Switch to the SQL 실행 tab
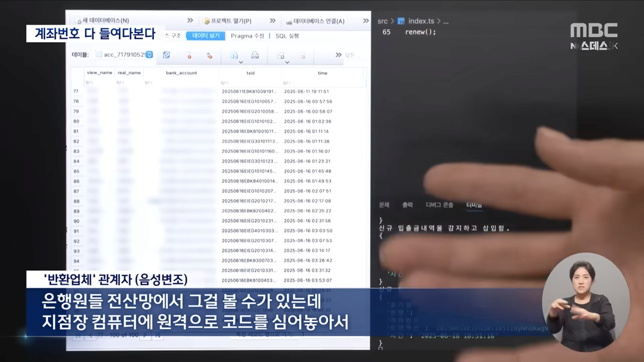This screenshot has width=644, height=362. (x=287, y=36)
